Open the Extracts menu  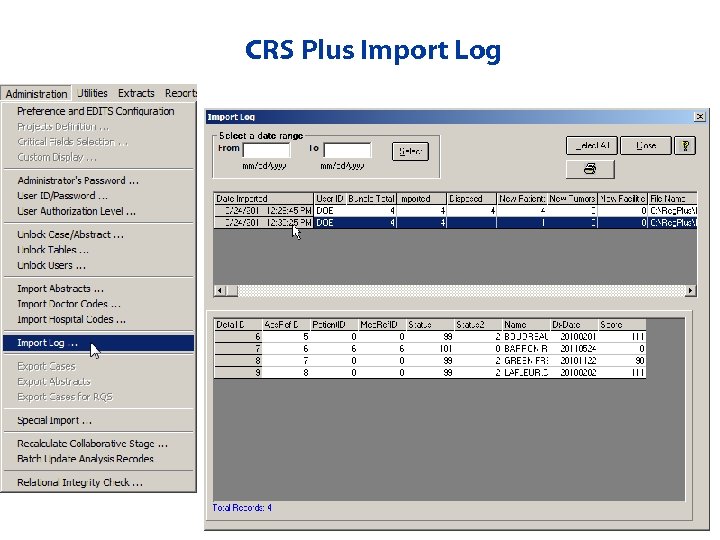click(136, 93)
